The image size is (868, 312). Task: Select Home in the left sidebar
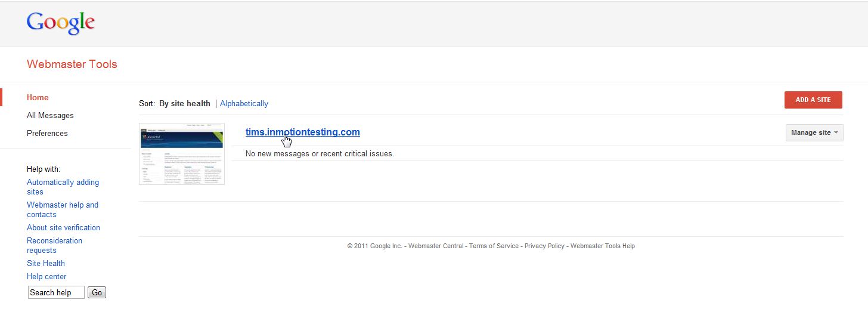[38, 97]
